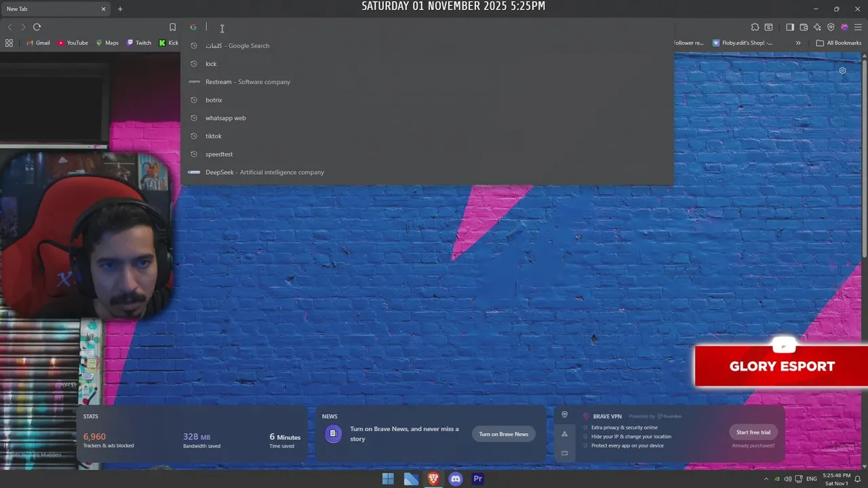Image resolution: width=868 pixels, height=488 pixels.
Task: Select the 'speedtest' suggestion
Action: (427, 154)
